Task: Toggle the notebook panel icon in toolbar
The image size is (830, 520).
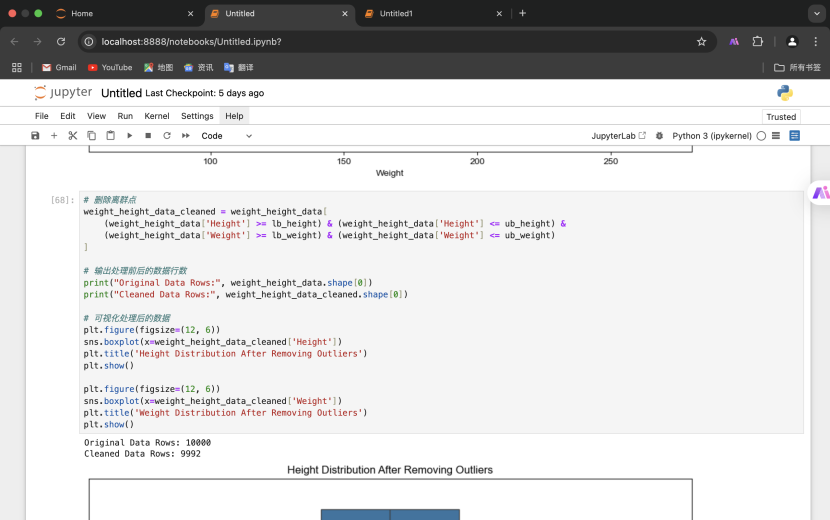Action: point(795,136)
